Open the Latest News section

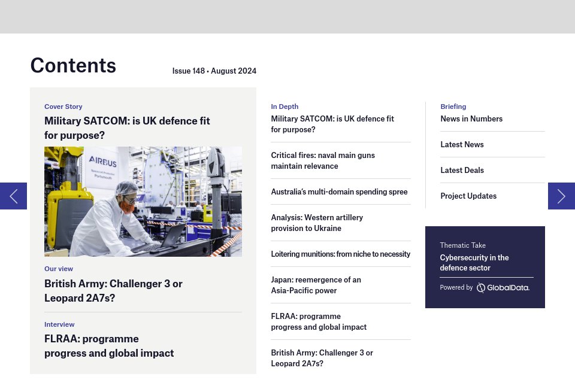(462, 144)
